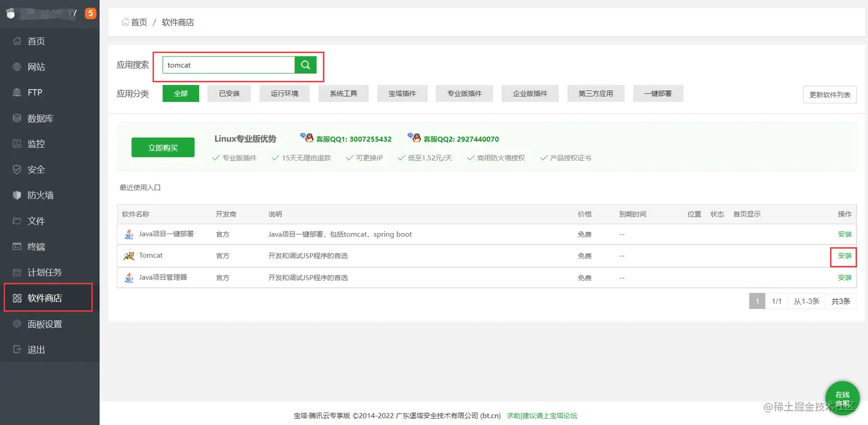868x425 pixels.
Task: Click 客服QQ1: 3007255432 text
Action: 354,139
